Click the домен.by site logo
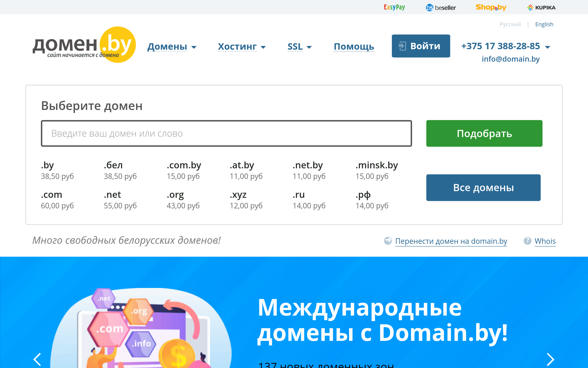Image resolution: width=588 pixels, height=368 pixels. 84,45
